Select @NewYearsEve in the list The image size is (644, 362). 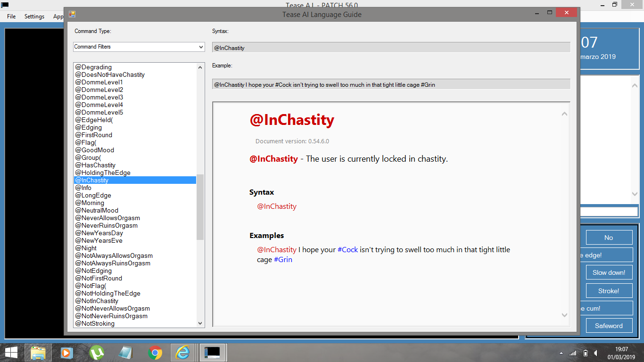(x=135, y=240)
